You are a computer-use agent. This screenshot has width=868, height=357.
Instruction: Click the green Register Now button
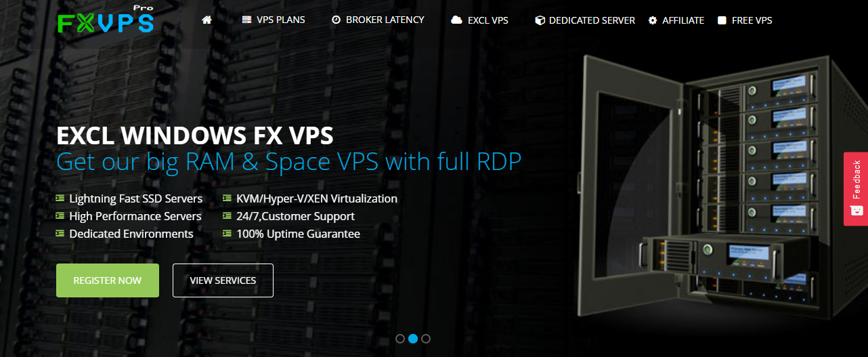108,280
